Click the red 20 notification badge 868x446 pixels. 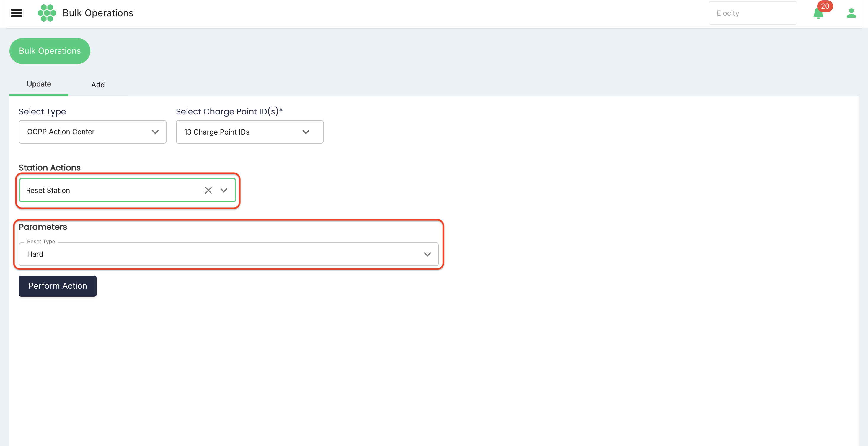825,6
